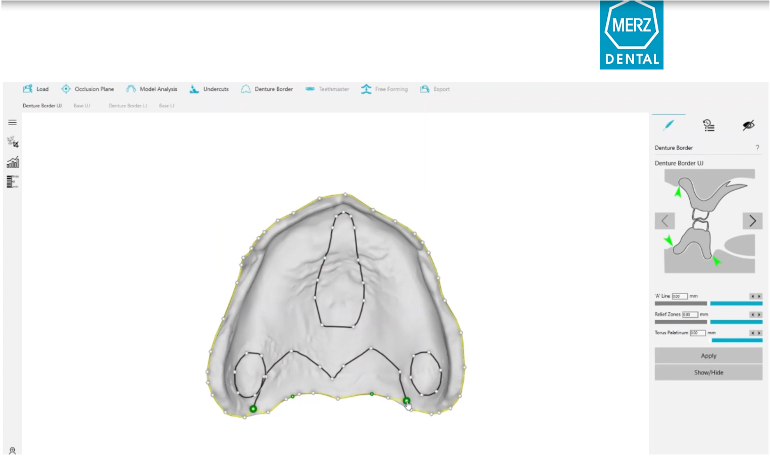Switch to Denture Border LJ sub-tab

coord(128,105)
